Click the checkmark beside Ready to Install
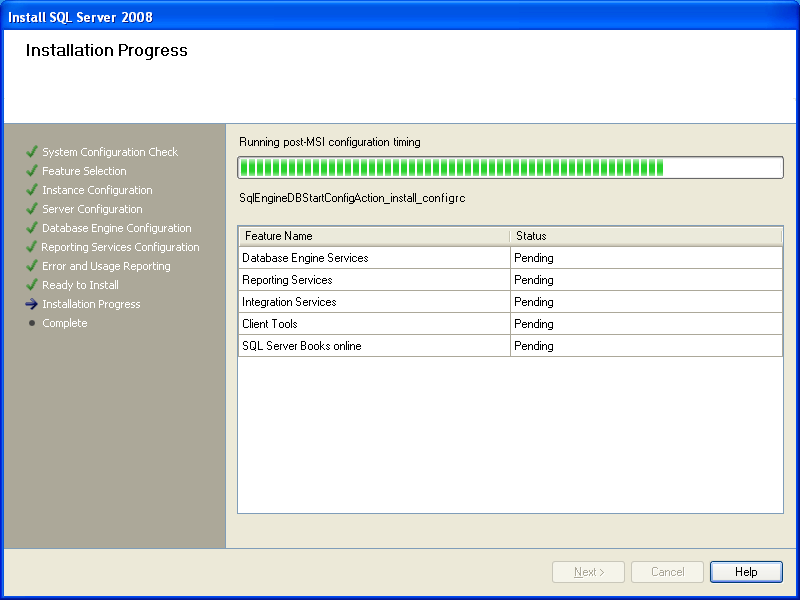 tap(32, 285)
